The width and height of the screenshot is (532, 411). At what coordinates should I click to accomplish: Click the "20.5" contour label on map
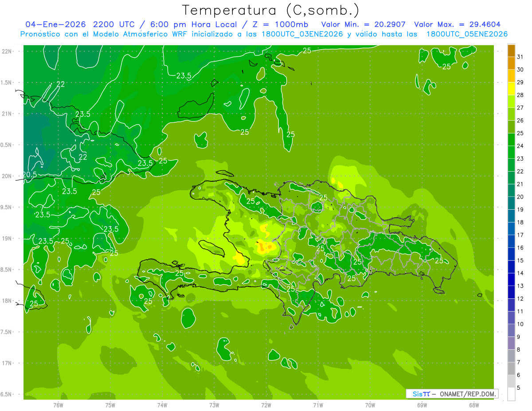point(29,175)
